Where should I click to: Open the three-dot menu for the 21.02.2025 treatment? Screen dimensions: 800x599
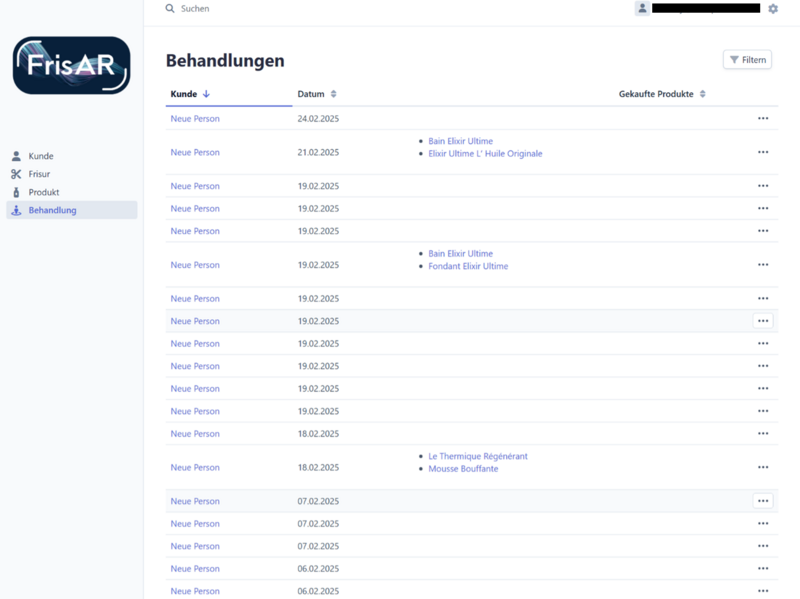763,153
